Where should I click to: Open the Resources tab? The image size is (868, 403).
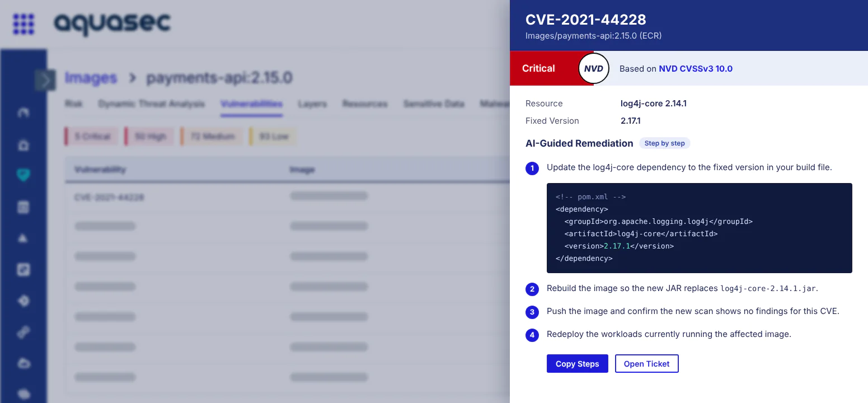pyautogui.click(x=365, y=104)
